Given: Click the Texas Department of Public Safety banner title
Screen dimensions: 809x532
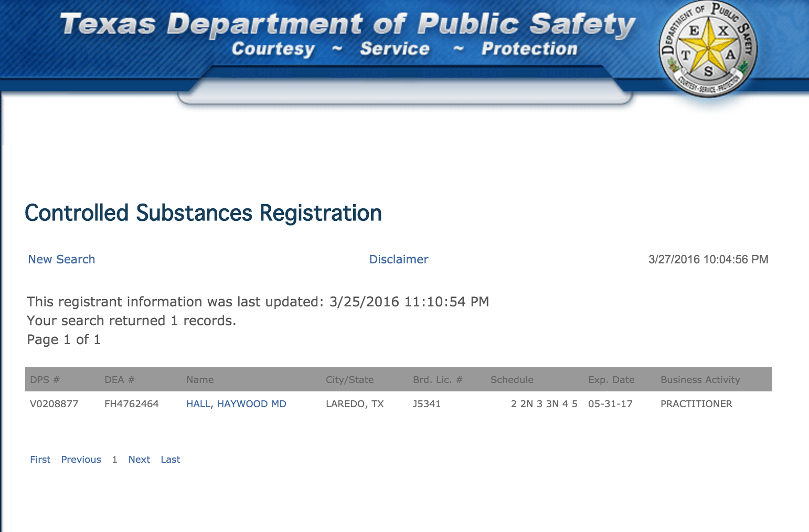Looking at the screenshot, I should pos(347,24).
